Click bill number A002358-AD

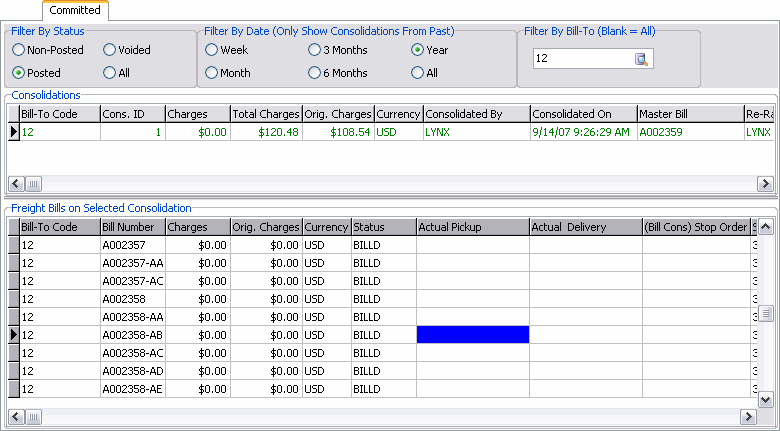point(133,371)
